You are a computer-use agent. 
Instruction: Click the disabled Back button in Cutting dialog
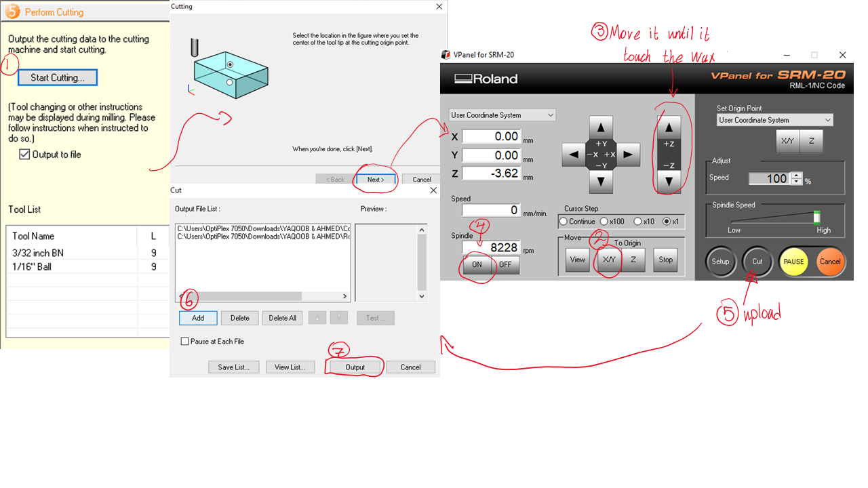coord(336,180)
